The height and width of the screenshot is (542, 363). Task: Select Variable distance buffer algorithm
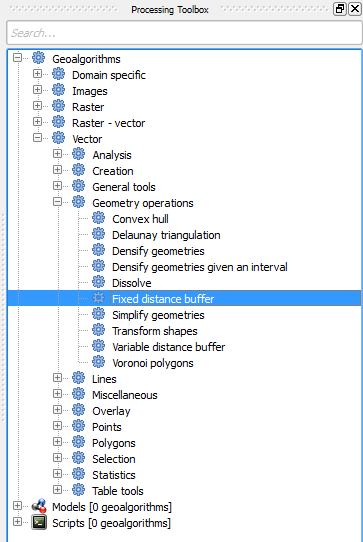(x=168, y=347)
